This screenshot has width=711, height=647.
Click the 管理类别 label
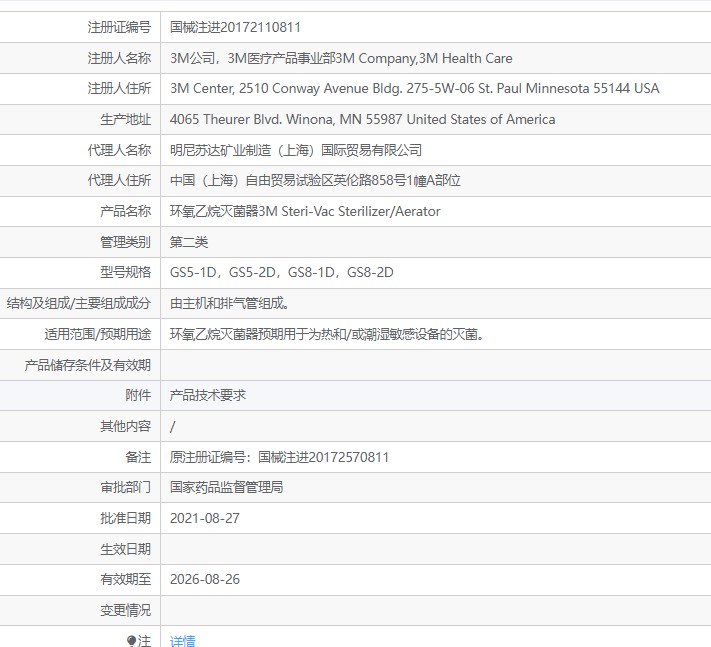125,242
